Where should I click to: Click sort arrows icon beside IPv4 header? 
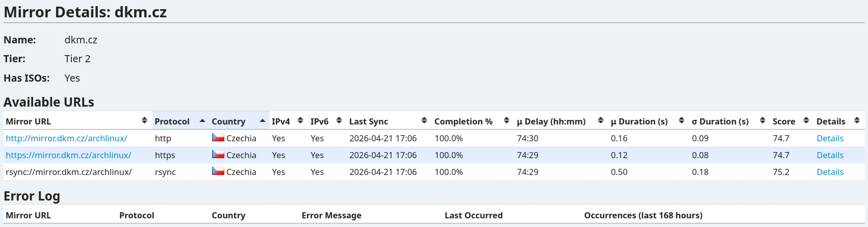coord(300,121)
